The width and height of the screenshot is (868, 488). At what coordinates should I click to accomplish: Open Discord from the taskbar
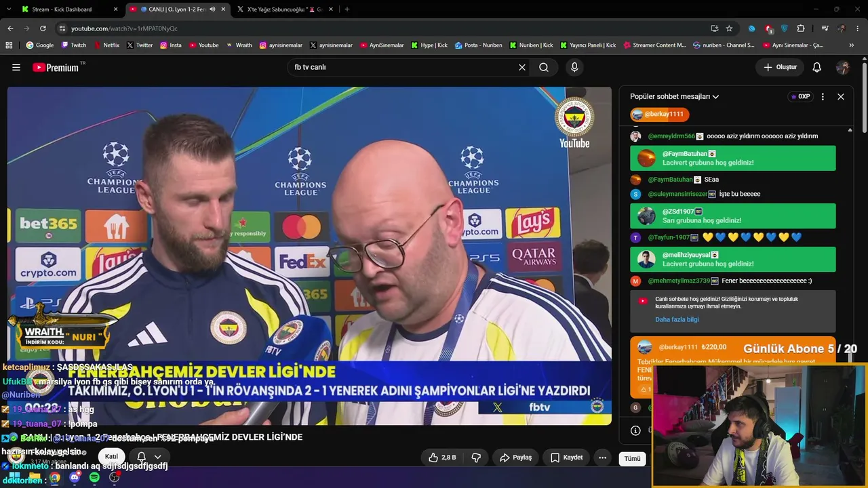75,478
